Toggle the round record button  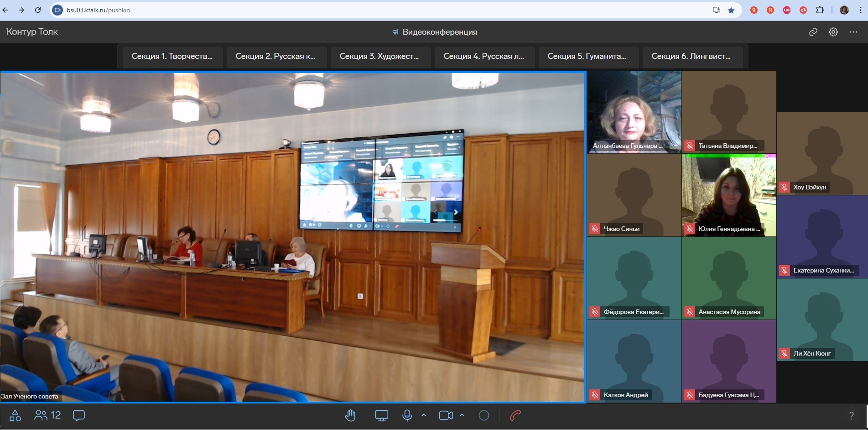tap(484, 415)
